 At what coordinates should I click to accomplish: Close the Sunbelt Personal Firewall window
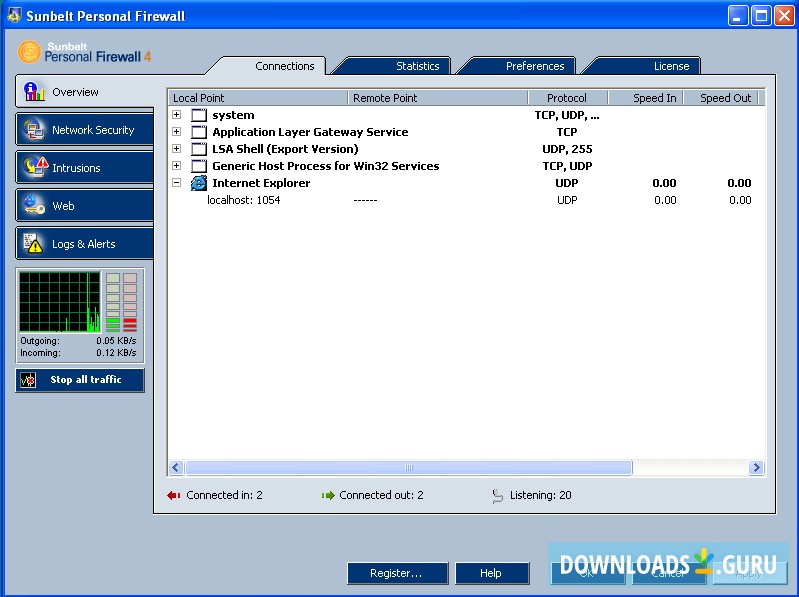pos(784,16)
